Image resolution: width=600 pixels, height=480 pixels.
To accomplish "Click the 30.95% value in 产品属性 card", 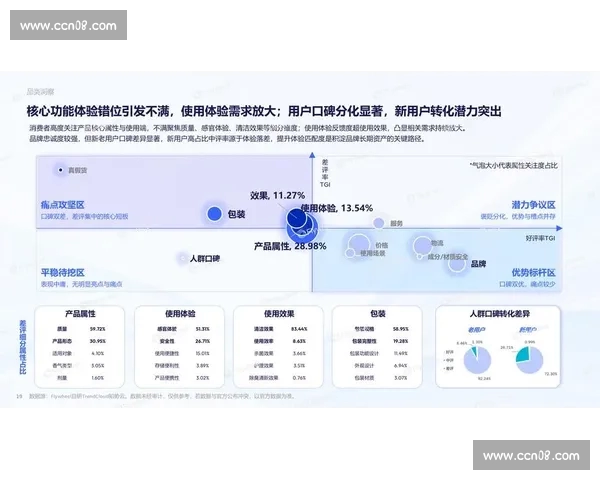I will click(x=98, y=341).
